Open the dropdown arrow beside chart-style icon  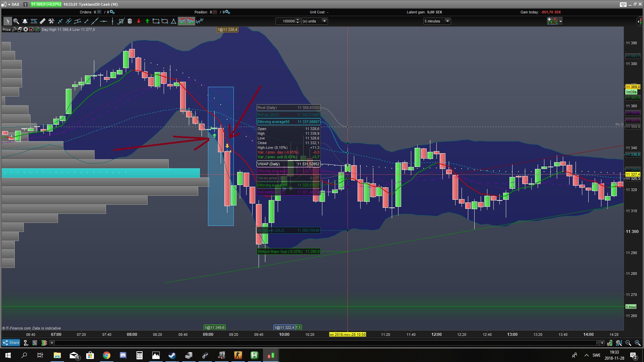point(560,21)
